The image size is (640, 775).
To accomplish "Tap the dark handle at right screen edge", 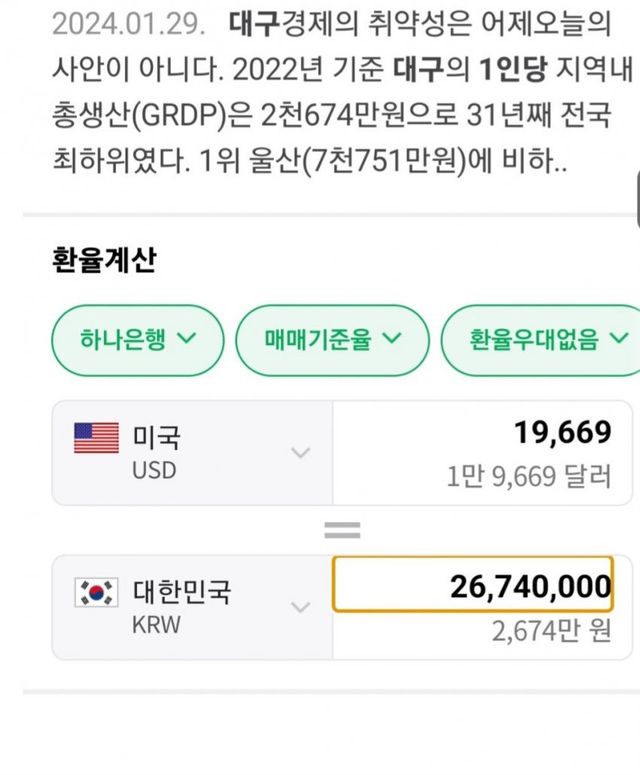I will (635, 195).
